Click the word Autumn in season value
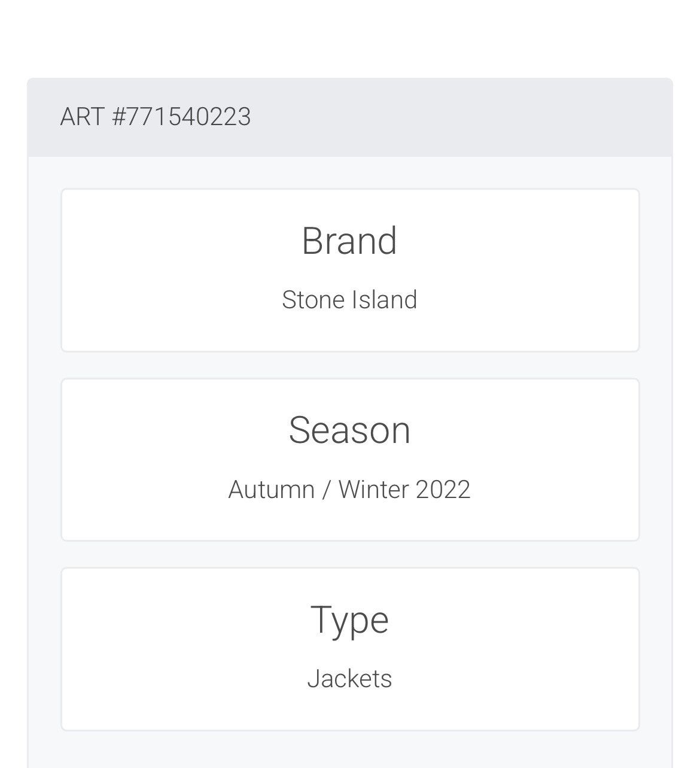This screenshot has height=768, width=700. point(272,489)
